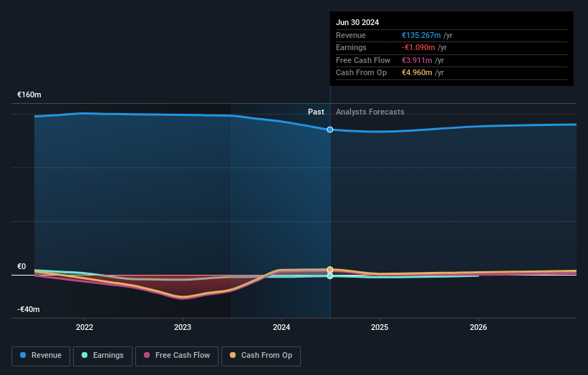Select the 2026 x-axis label

coord(478,327)
